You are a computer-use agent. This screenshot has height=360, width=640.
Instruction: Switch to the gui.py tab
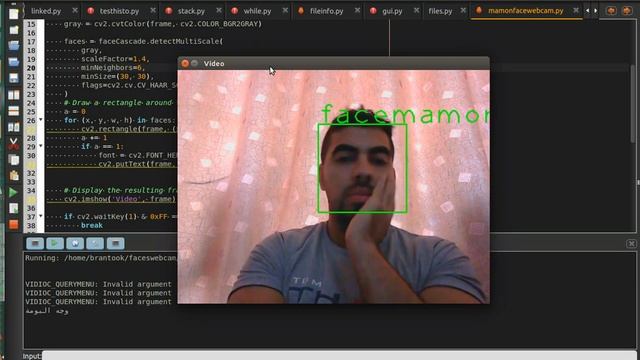coord(392,11)
